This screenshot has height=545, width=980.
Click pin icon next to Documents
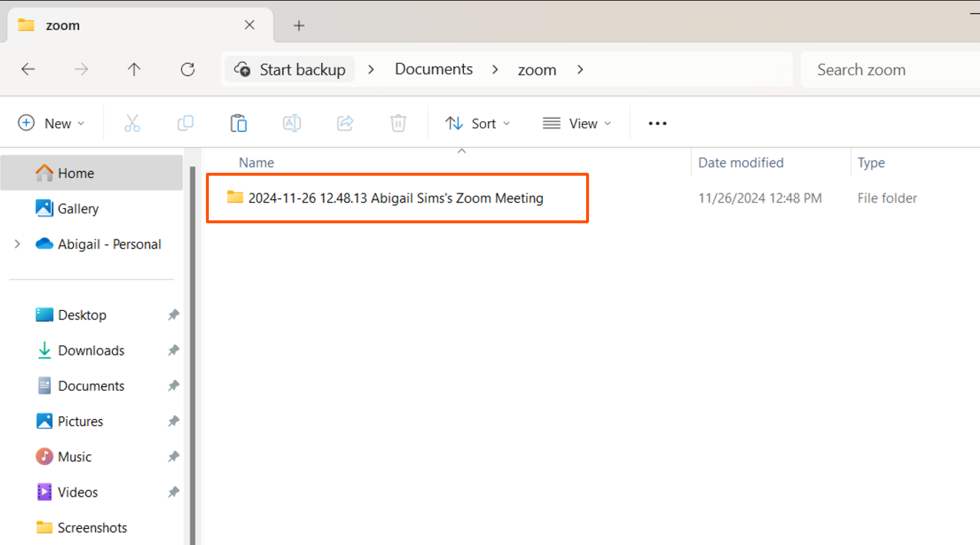[x=174, y=385]
